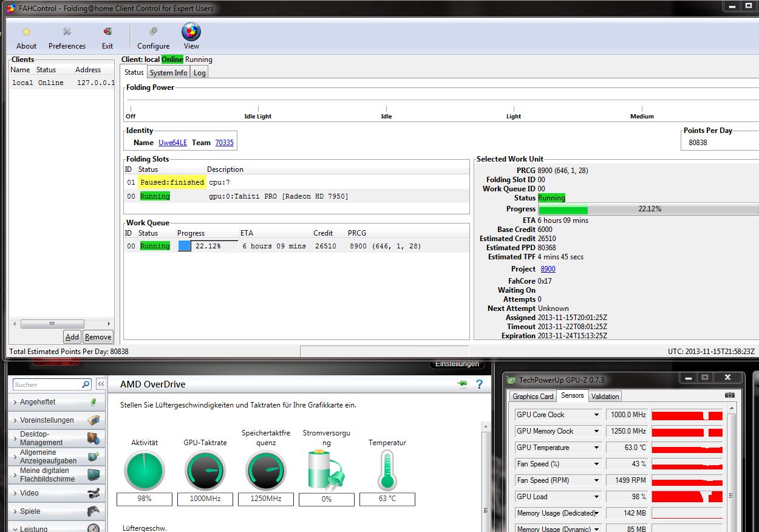This screenshot has height=532, width=759.
Task: Open Preferences in FAHControl toolbar
Action: click(67, 38)
